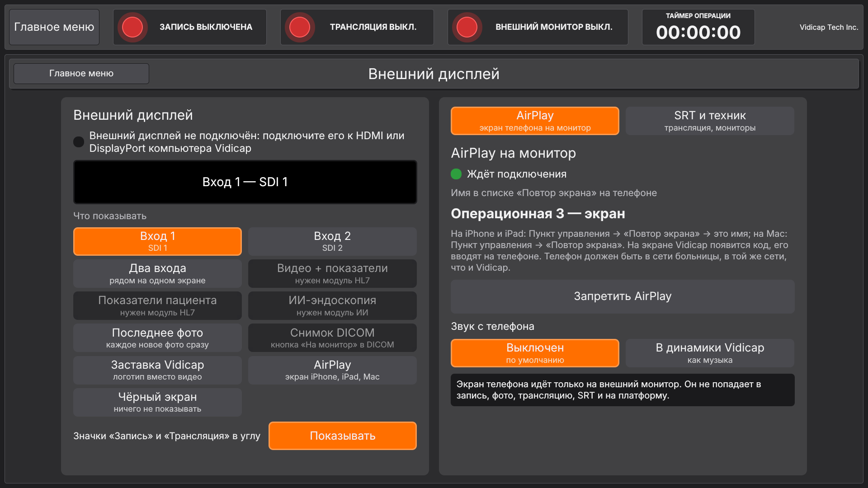This screenshot has height=488, width=868.
Task: Choose Два входа side by side
Action: [x=157, y=273]
